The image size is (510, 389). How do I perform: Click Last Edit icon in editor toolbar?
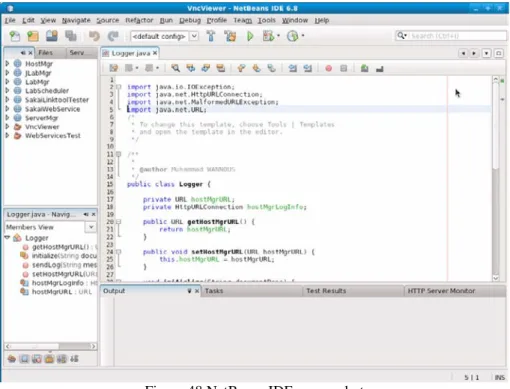pyautogui.click(x=114, y=68)
